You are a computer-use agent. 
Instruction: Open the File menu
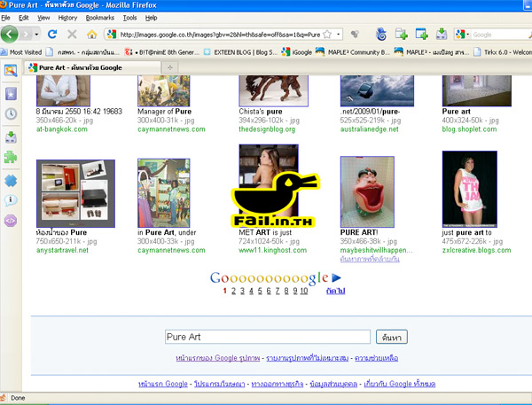5,18
